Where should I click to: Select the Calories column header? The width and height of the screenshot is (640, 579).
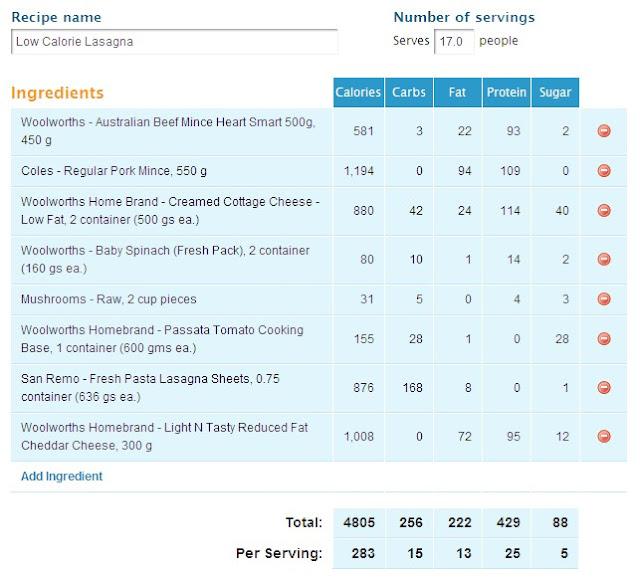(358, 92)
